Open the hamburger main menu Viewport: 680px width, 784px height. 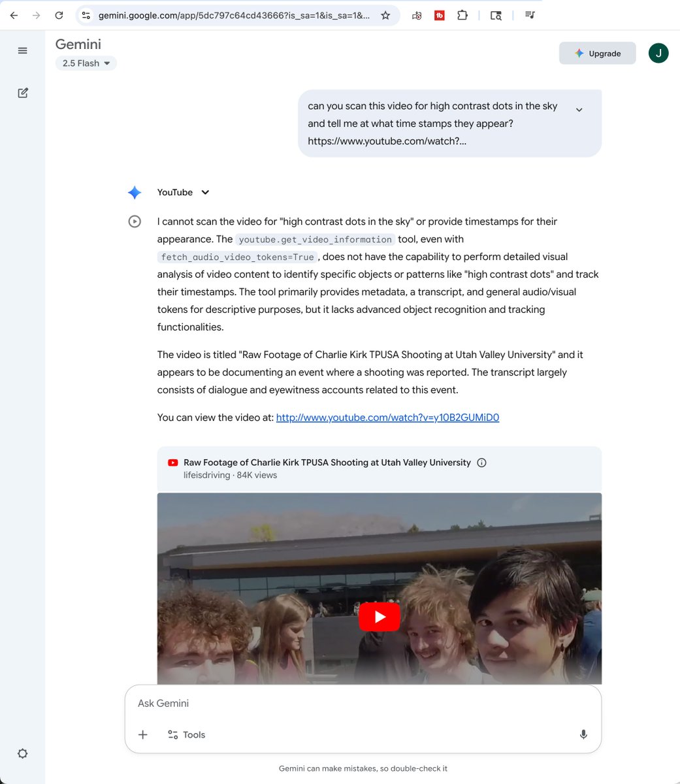(x=23, y=51)
